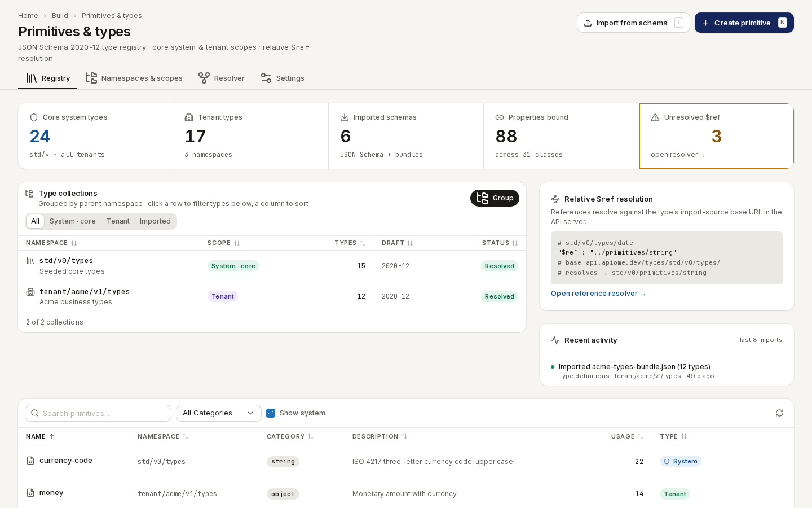Click the building icon in tenant/acme/v1/types row

click(30, 292)
